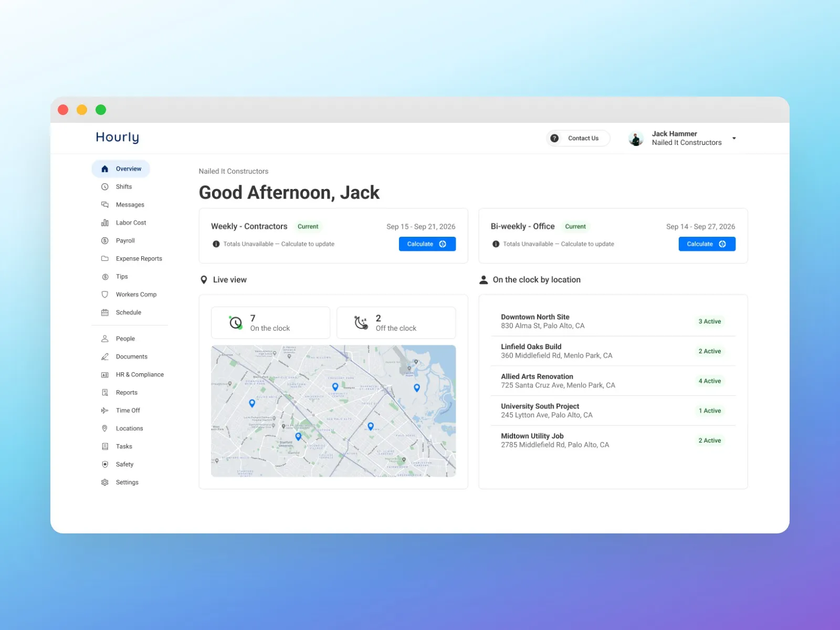Click the Reports search-document icon
The width and height of the screenshot is (840, 630).
(x=104, y=393)
